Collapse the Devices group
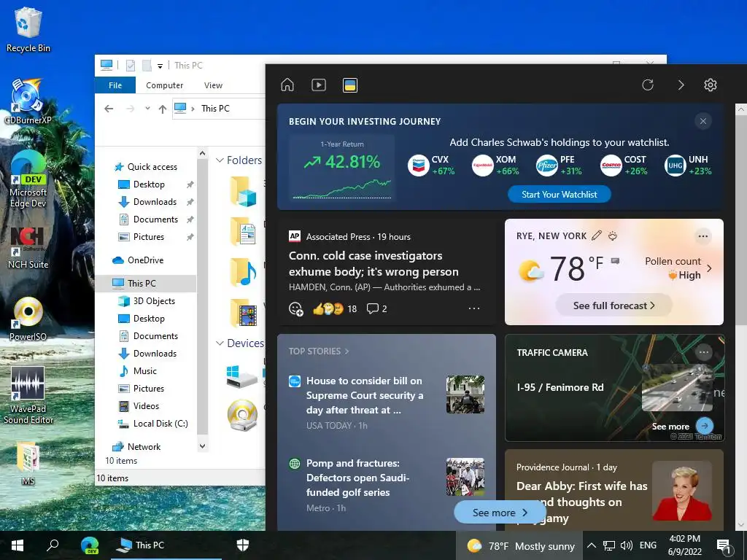 (220, 343)
